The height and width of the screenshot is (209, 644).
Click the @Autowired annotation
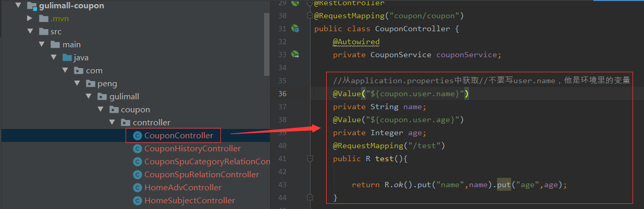click(x=356, y=42)
